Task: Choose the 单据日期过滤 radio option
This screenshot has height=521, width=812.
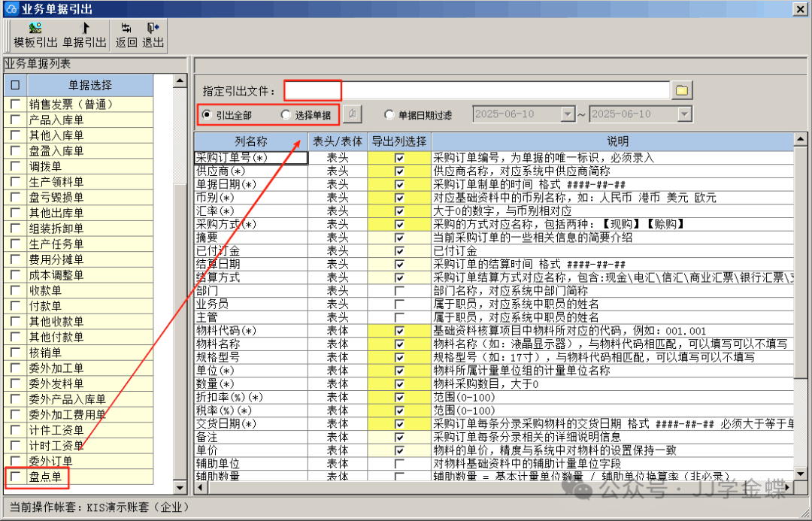Action: point(389,115)
